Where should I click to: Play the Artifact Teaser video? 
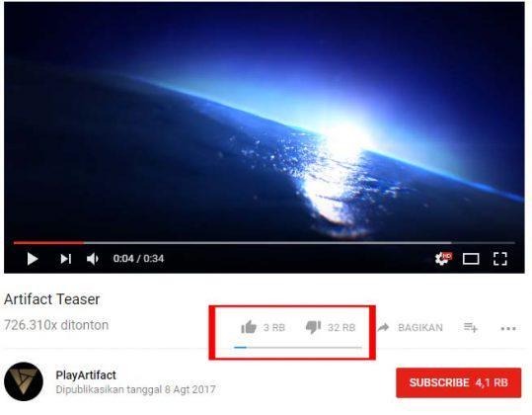(x=33, y=259)
